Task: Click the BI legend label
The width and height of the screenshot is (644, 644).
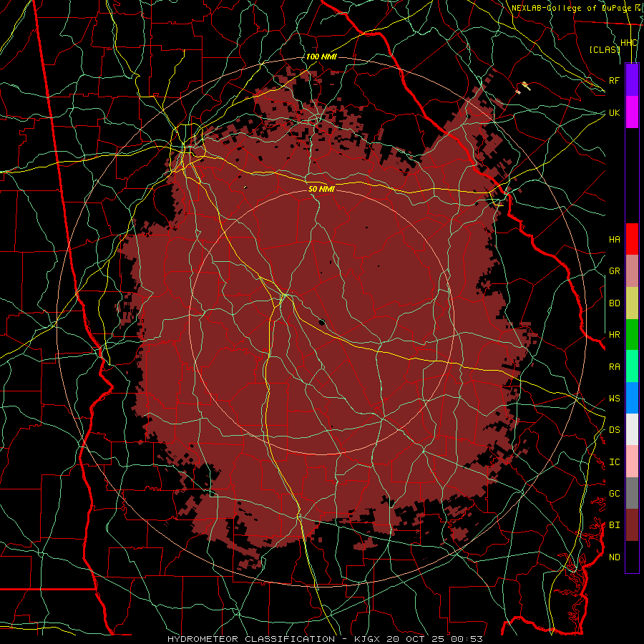Action: pos(614,525)
